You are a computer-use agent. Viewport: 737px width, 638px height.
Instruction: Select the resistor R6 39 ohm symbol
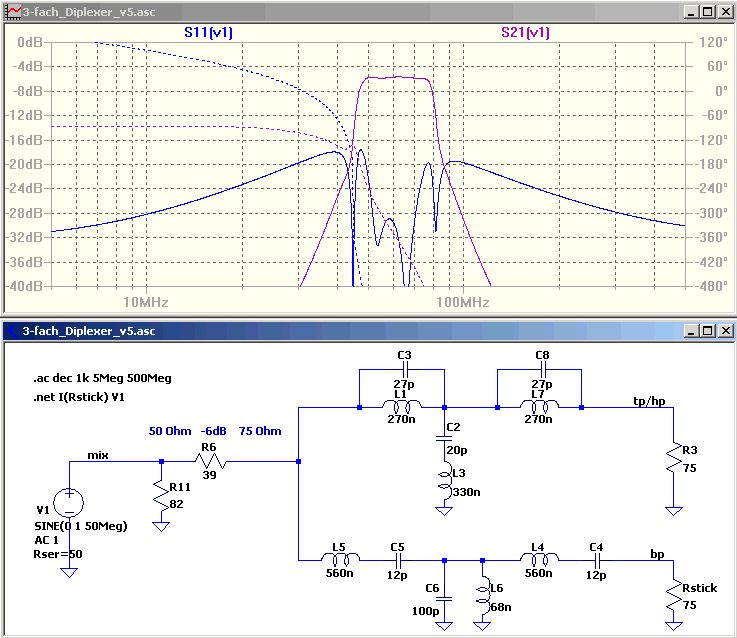click(x=211, y=462)
